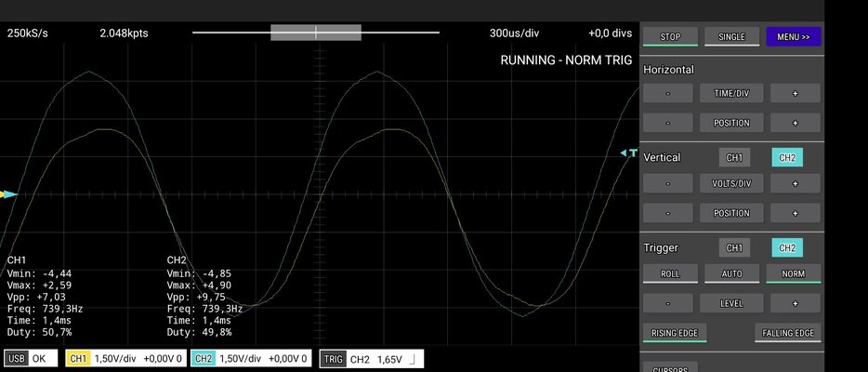
Task: Switch trigger mode to AUTO
Action: (x=731, y=273)
